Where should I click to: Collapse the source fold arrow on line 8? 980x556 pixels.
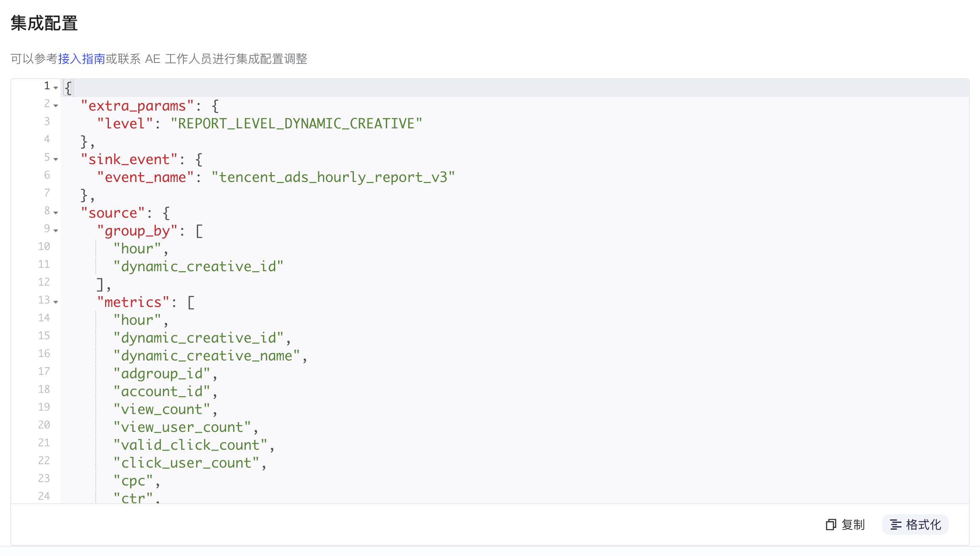[56, 213]
